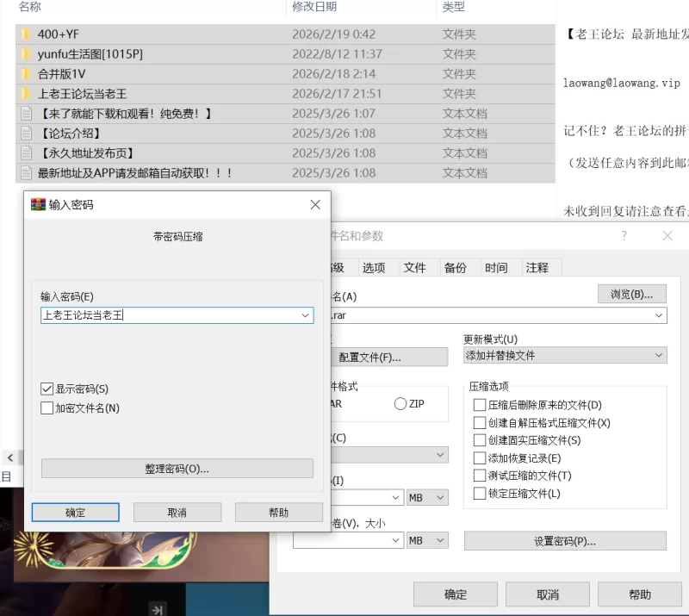The image size is (689, 616).
Task: Enable 压缩后删除原来的文件(D)
Action: [x=480, y=405]
